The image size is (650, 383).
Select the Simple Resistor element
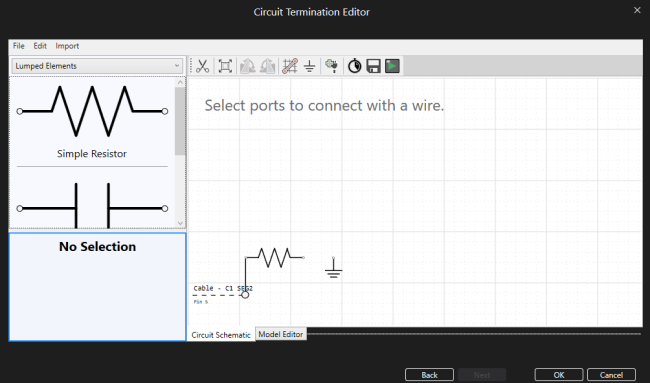92,121
